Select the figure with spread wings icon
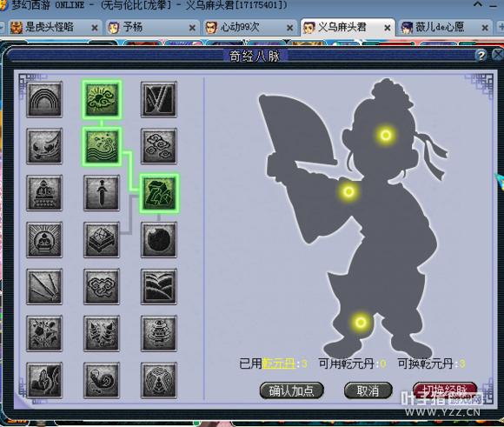This screenshot has height=427, width=504. pos(159,380)
